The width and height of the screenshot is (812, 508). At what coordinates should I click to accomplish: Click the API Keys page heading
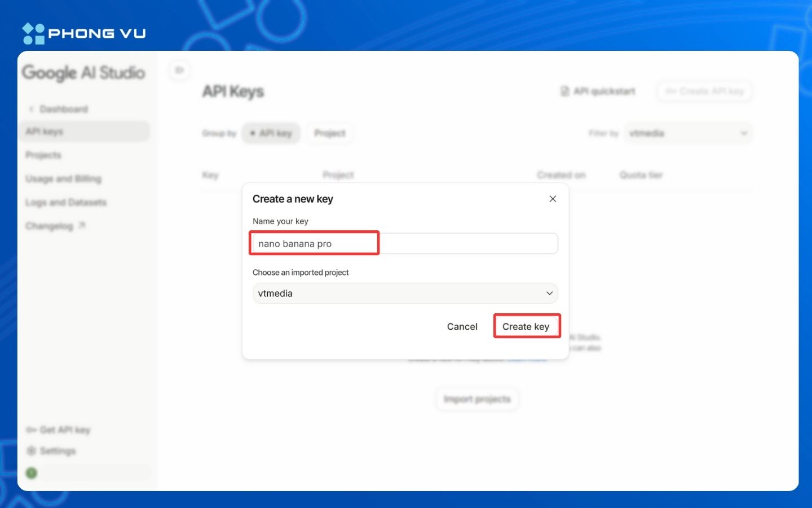point(233,91)
